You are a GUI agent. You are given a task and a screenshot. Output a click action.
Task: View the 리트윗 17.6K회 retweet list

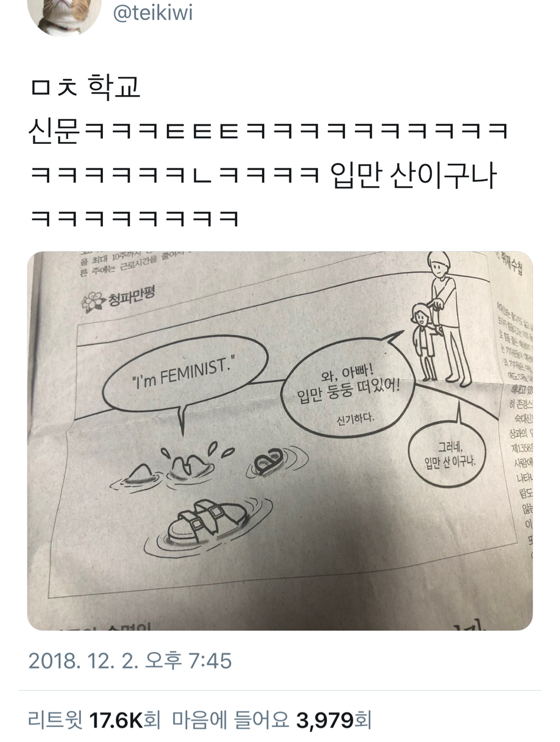(94, 720)
